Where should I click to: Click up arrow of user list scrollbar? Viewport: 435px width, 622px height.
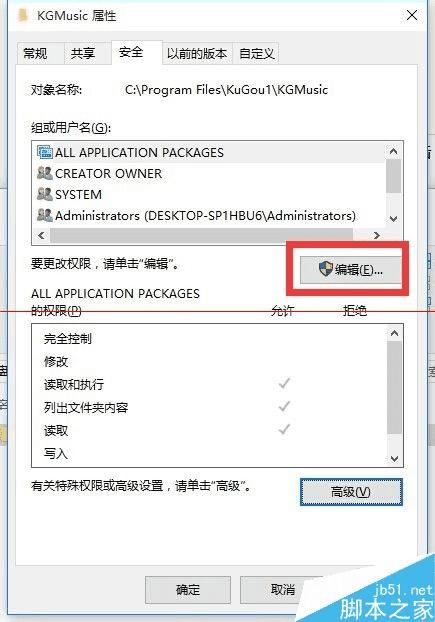pyautogui.click(x=393, y=151)
